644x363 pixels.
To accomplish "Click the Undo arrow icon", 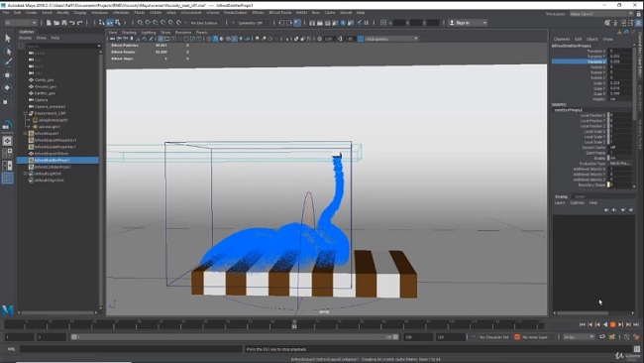I will click(x=72, y=23).
